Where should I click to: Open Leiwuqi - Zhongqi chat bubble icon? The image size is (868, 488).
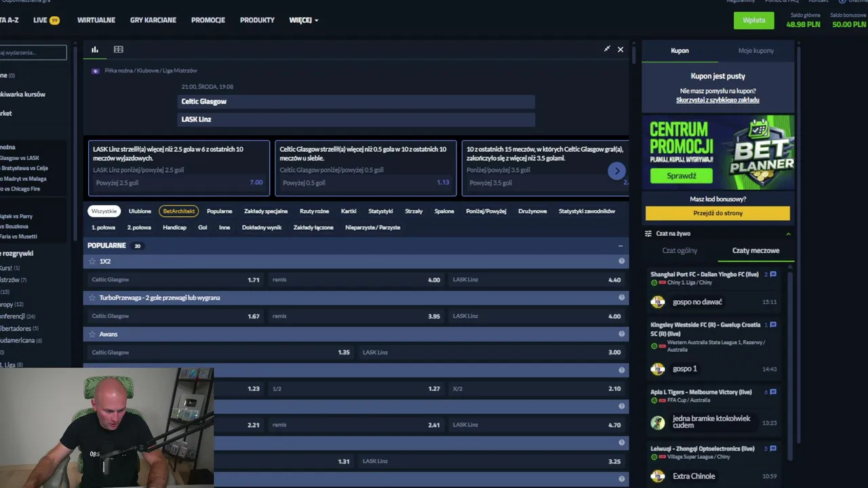(772, 449)
